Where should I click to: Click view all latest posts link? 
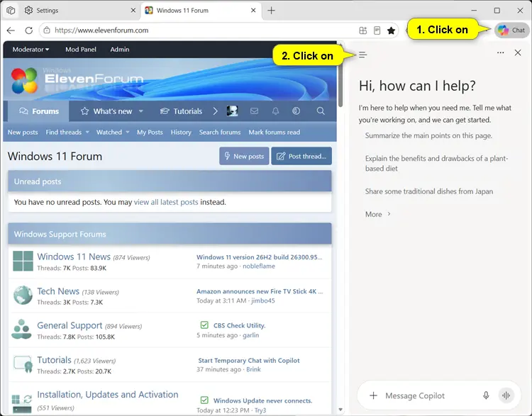point(166,202)
